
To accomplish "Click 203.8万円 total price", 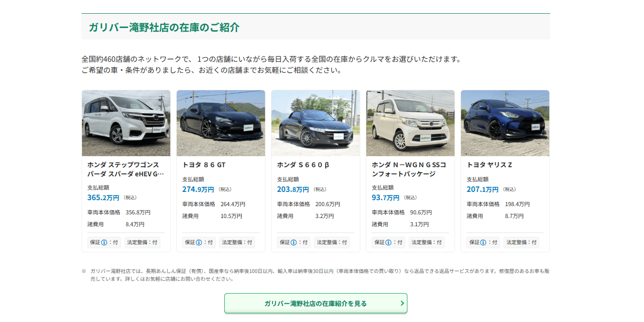I will tap(293, 190).
